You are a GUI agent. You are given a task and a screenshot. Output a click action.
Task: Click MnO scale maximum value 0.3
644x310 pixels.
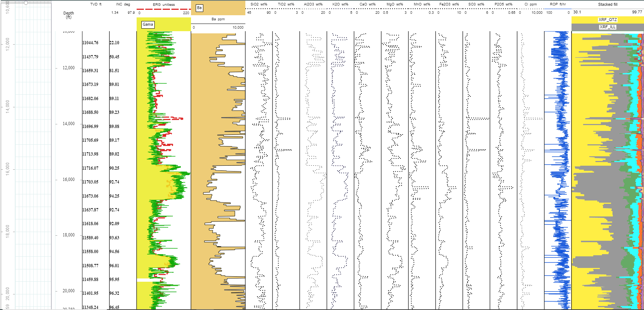point(431,13)
